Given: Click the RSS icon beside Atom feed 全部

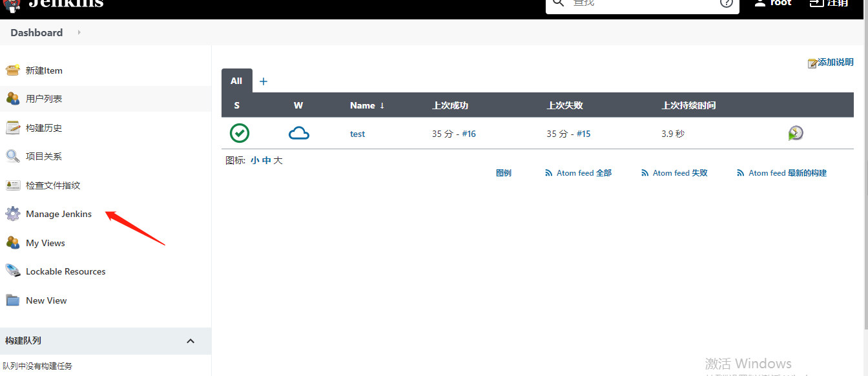Looking at the screenshot, I should 549,173.
